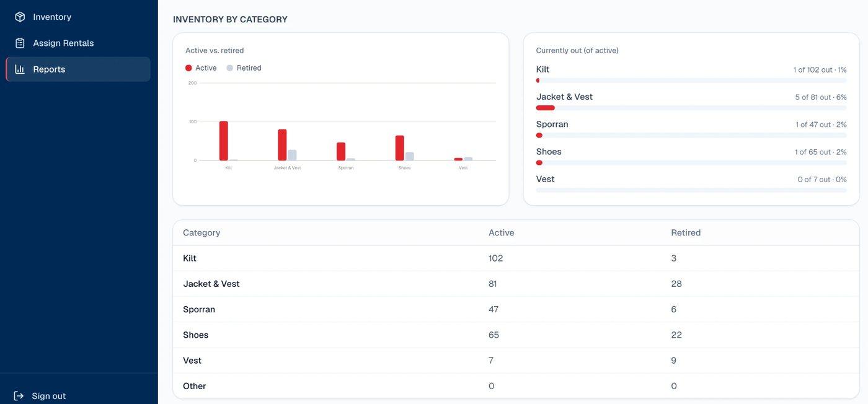This screenshot has width=868, height=404.
Task: Click the Sporran currently-out progress bar
Action: 691,135
